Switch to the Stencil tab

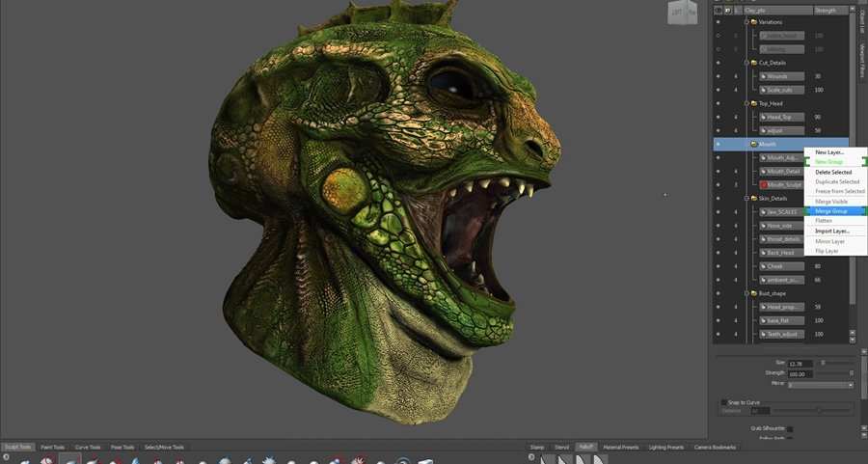coord(562,448)
